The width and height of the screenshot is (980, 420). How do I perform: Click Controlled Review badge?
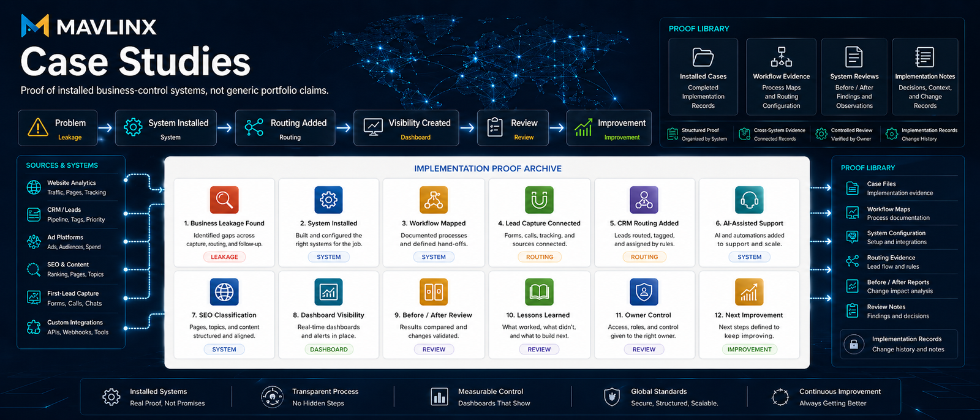point(844,134)
